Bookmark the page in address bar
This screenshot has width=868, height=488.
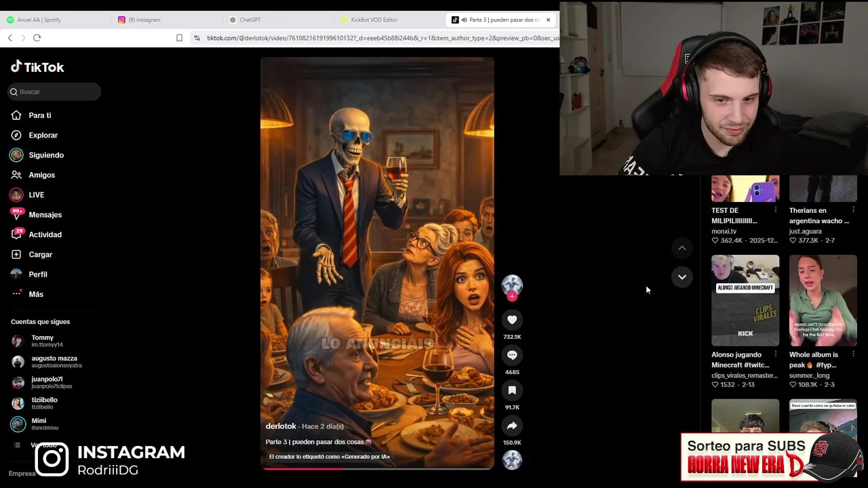(179, 38)
